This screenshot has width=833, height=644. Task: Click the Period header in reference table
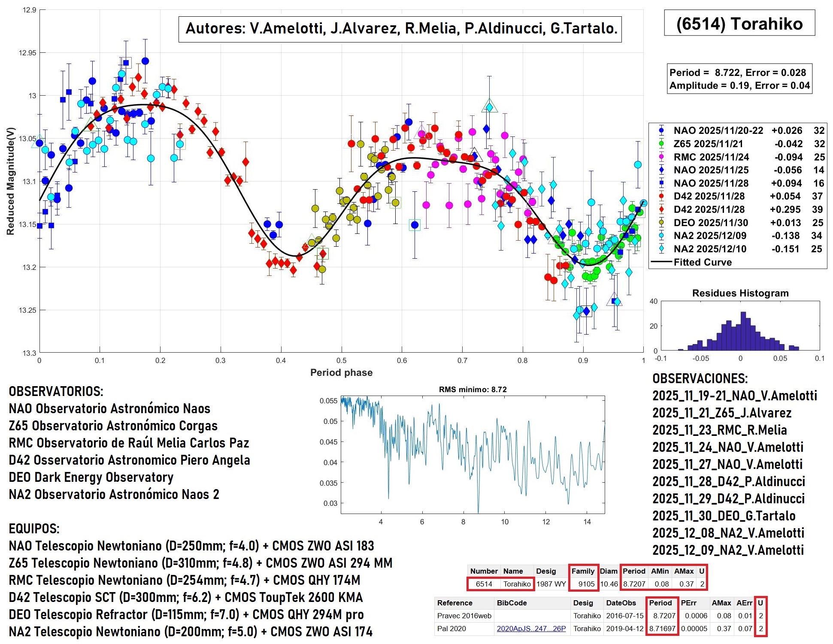(x=660, y=603)
